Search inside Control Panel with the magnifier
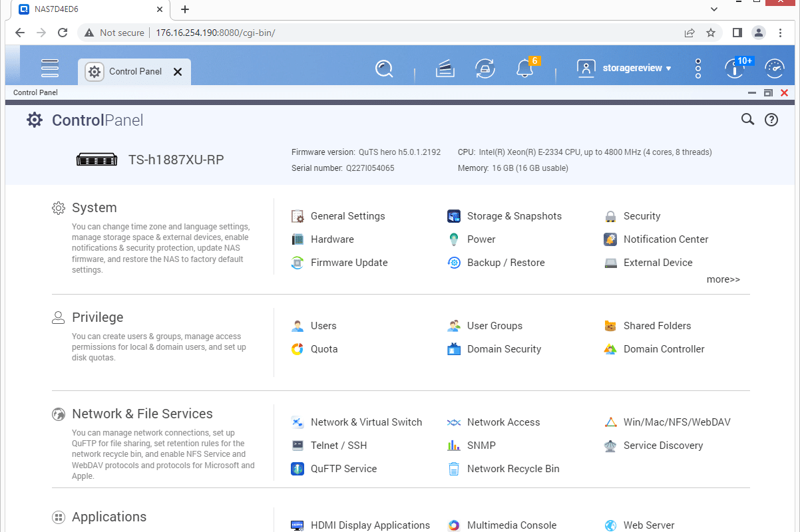This screenshot has height=532, width=800. 747,120
